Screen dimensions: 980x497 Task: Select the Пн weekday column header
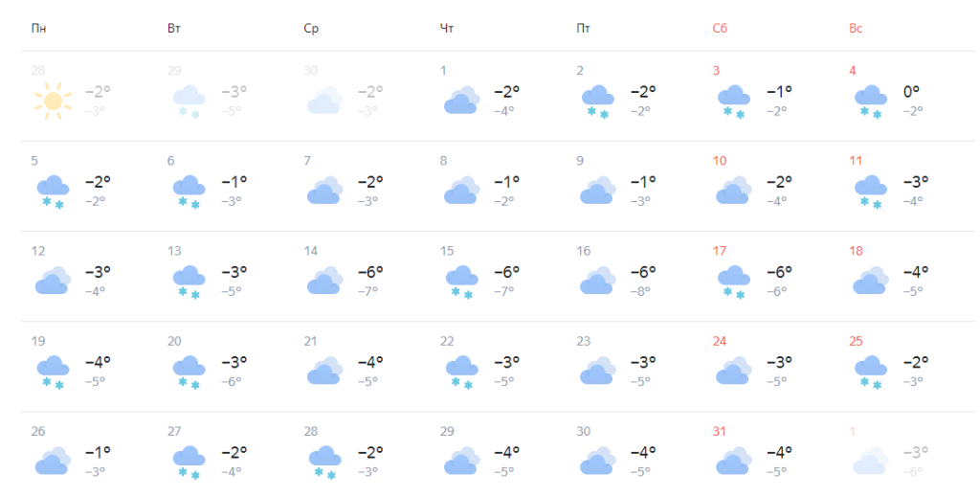pos(38,29)
